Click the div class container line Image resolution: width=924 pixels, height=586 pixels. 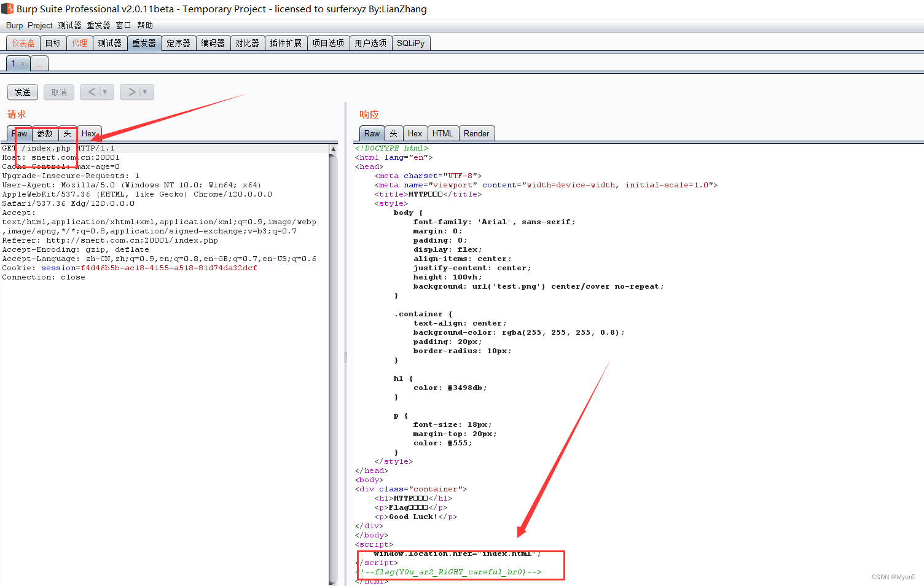(411, 489)
